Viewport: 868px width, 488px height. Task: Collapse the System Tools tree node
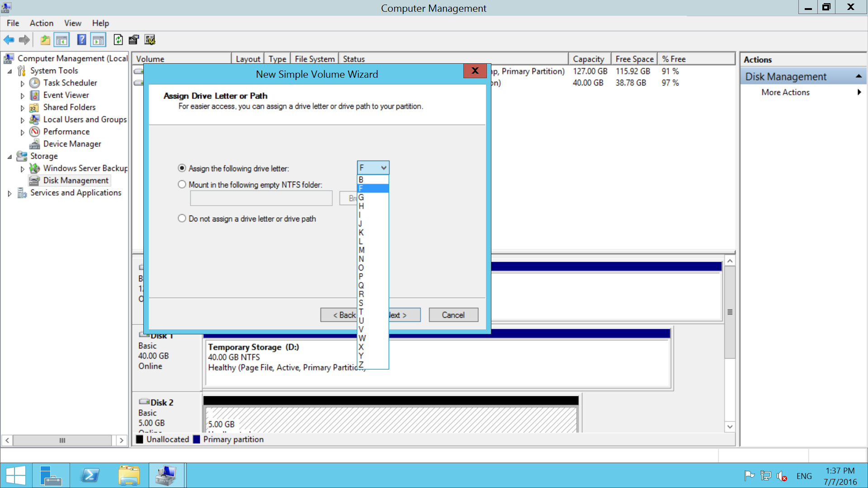(9, 71)
